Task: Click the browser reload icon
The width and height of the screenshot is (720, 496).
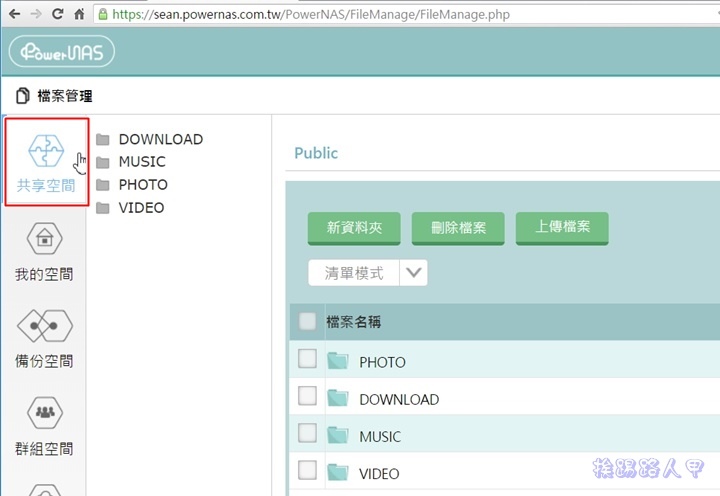Action: [x=58, y=14]
